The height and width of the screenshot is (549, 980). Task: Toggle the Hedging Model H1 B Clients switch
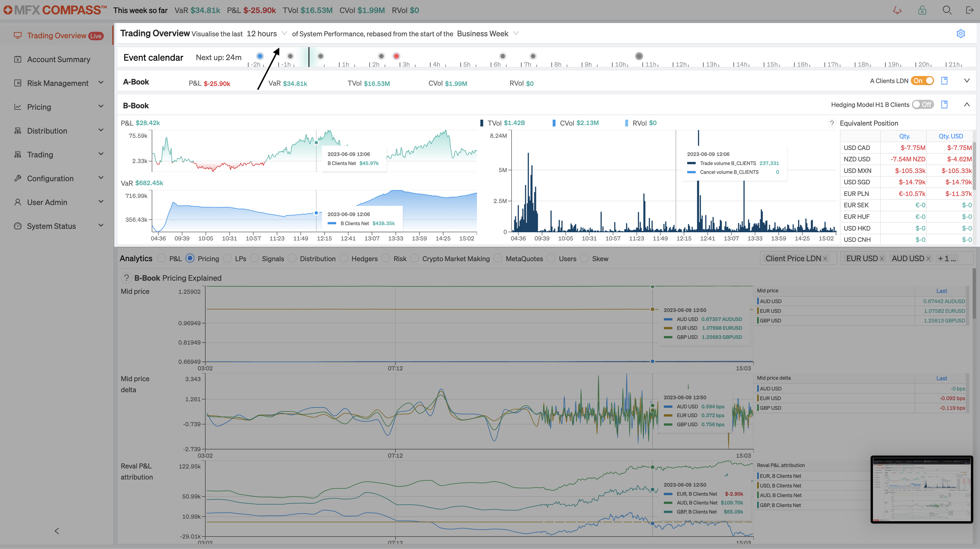[923, 105]
